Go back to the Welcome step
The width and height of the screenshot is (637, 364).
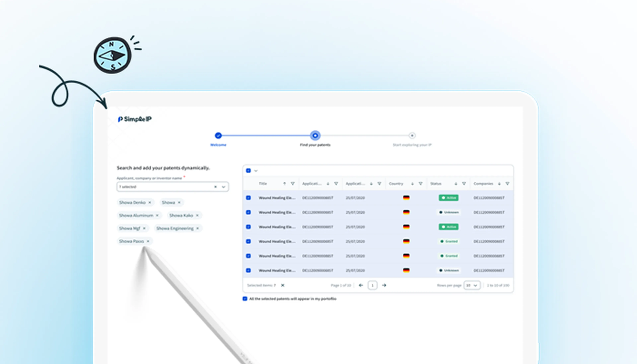pos(218,136)
